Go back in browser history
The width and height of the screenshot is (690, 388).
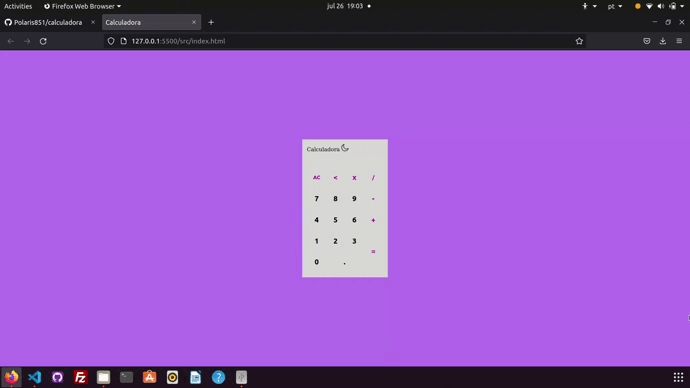[11, 41]
